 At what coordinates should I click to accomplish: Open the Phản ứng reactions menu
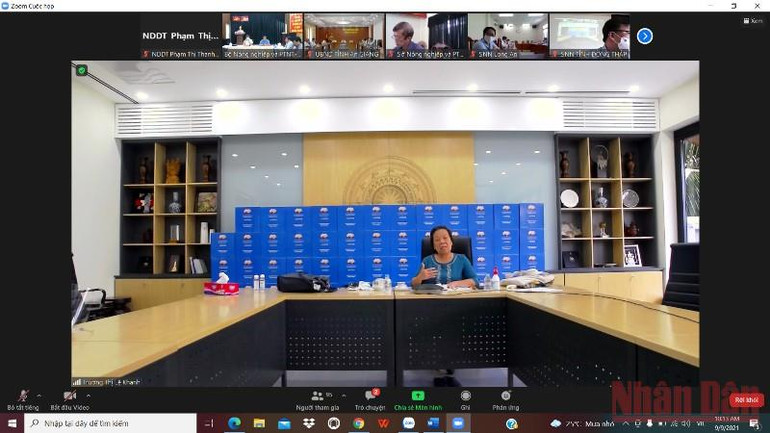505,399
